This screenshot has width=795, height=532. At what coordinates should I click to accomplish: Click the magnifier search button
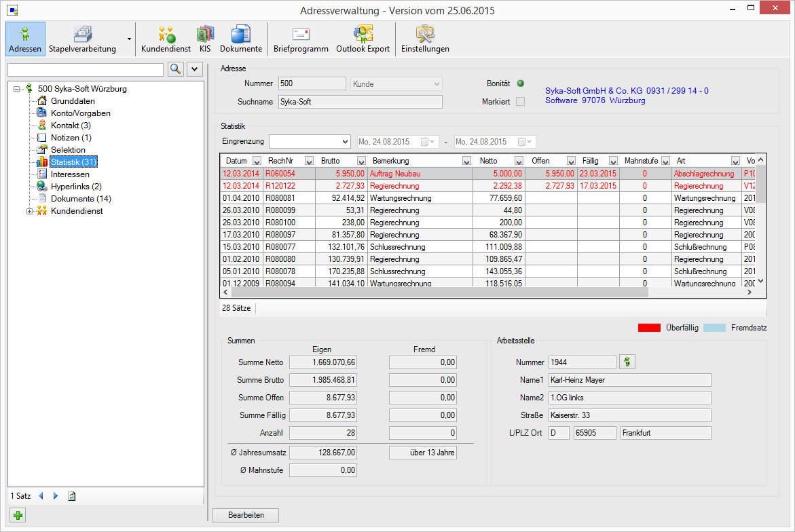[x=175, y=69]
